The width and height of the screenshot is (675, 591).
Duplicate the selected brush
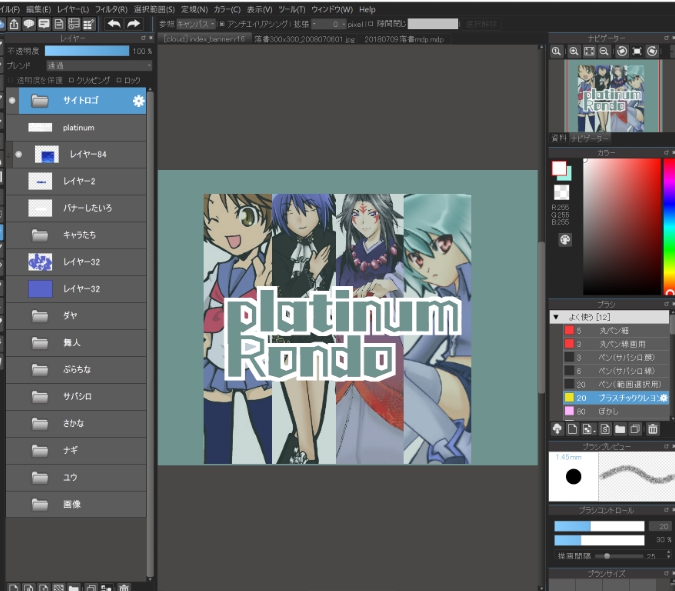coord(635,429)
